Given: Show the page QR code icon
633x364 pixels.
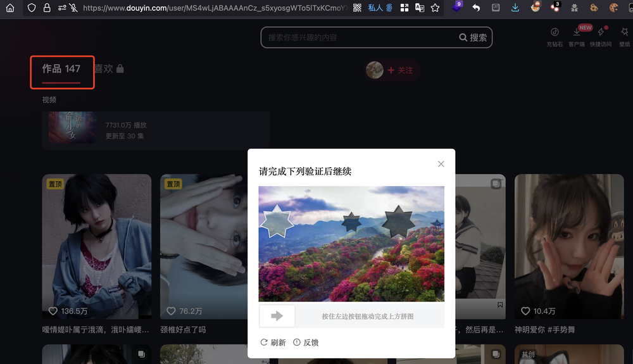Looking at the screenshot, I should point(357,8).
